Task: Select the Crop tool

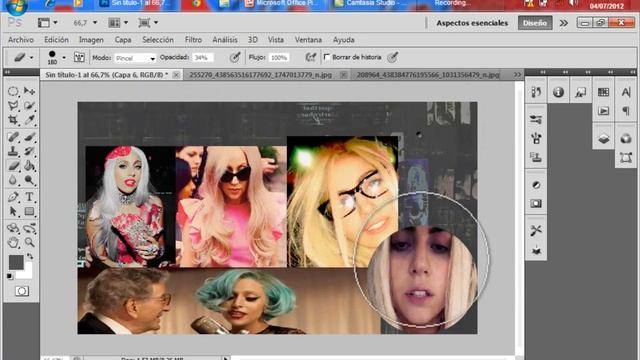Action: click(x=13, y=120)
